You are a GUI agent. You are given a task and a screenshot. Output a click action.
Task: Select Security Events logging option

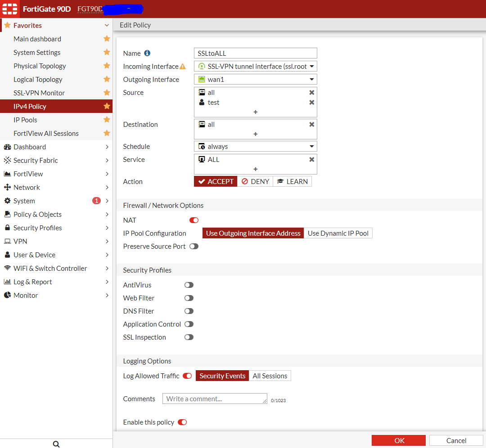[x=222, y=376]
